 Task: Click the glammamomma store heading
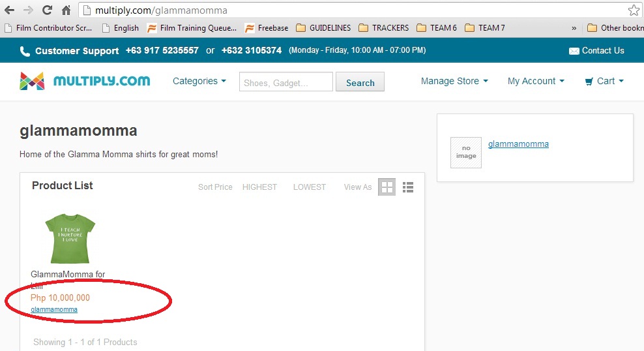click(78, 130)
